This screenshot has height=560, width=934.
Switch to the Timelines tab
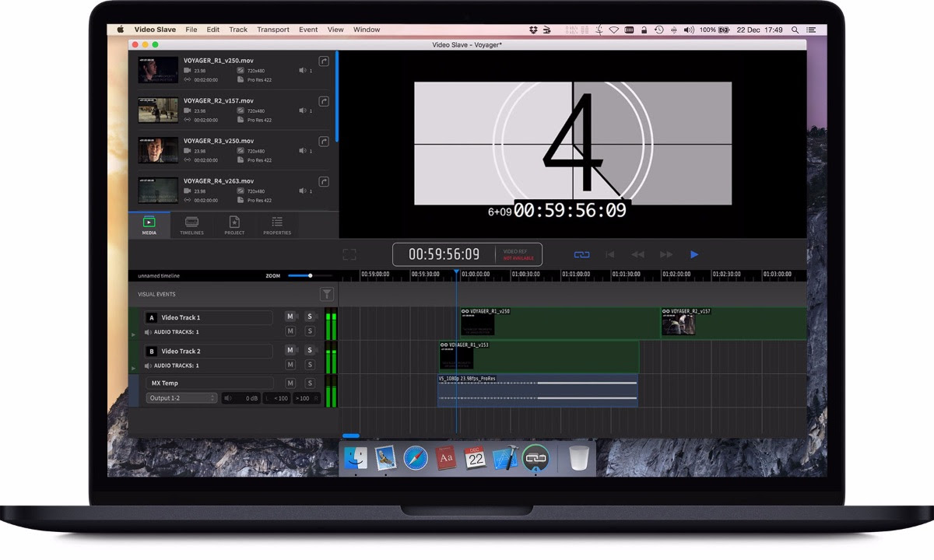191,226
